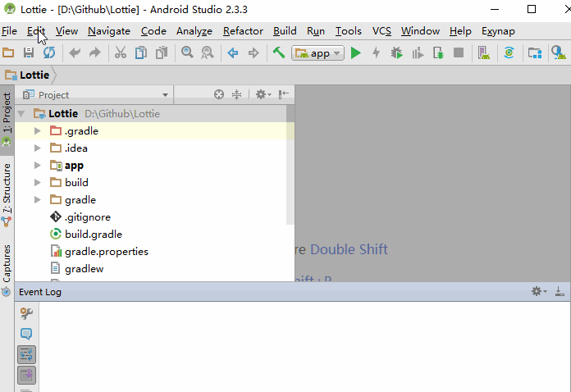Open the Window menu
Image resolution: width=571 pixels, height=392 pixels.
point(420,31)
